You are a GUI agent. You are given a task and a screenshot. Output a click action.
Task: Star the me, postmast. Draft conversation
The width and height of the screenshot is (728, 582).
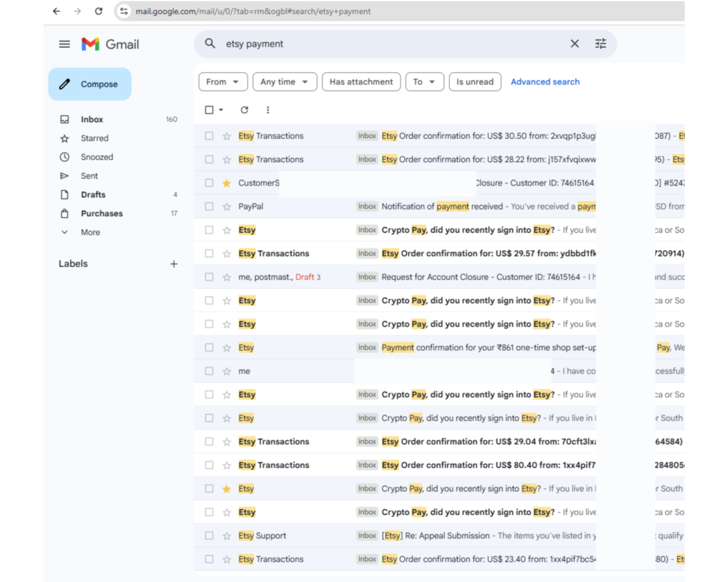(226, 277)
